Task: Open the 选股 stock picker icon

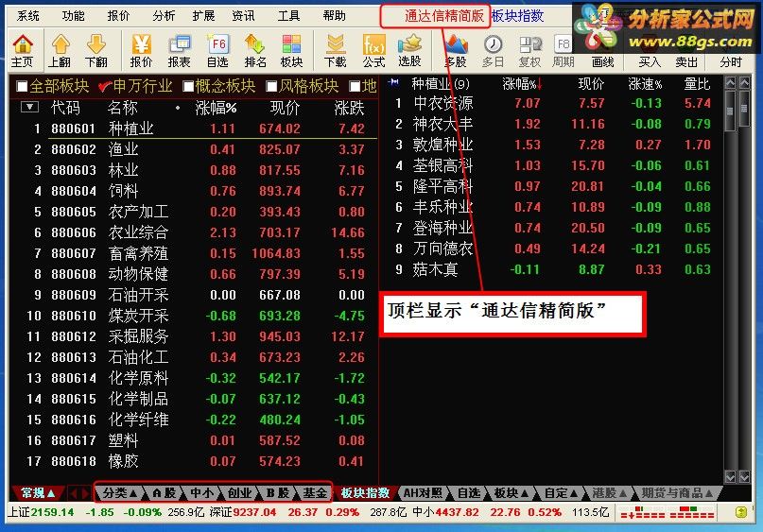Action: point(409,50)
